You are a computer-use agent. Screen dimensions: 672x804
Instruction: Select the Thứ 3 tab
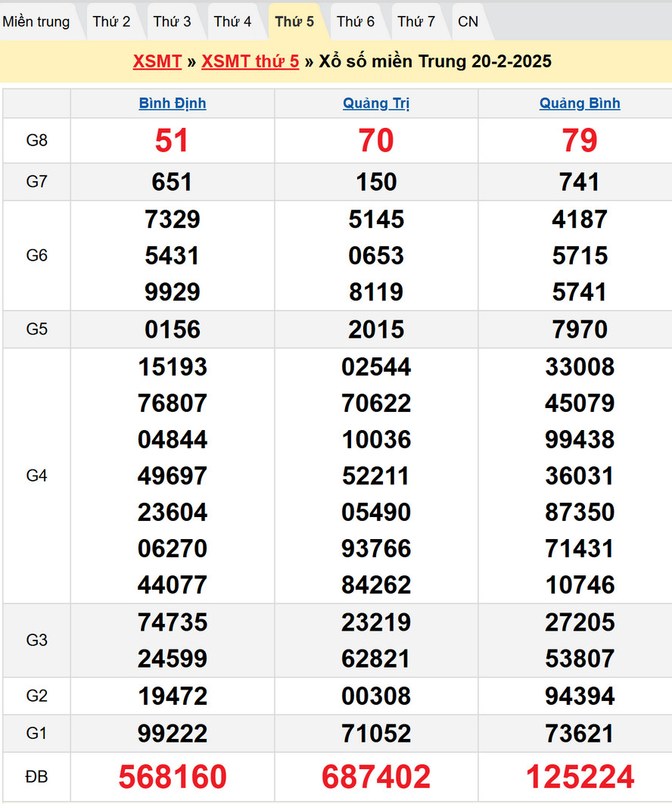[x=172, y=22]
